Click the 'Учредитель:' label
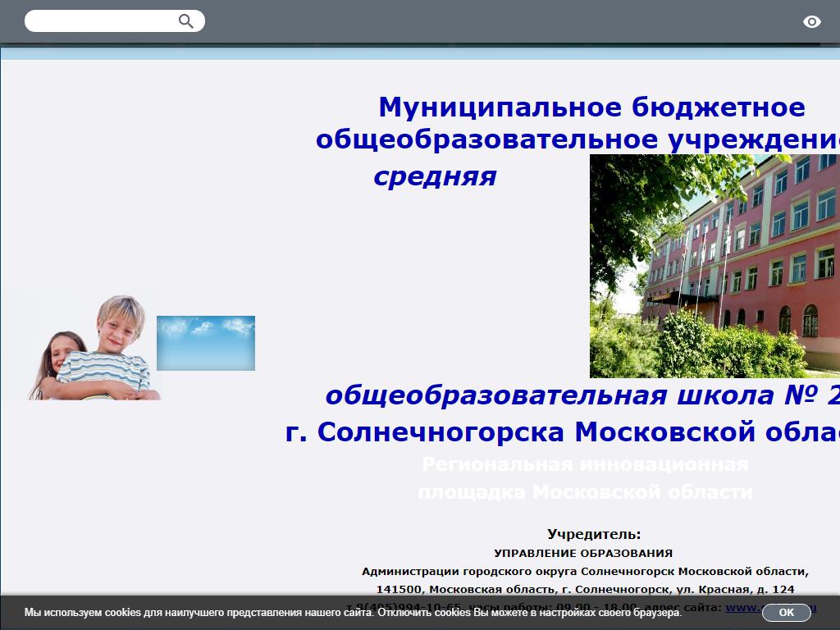 (594, 535)
